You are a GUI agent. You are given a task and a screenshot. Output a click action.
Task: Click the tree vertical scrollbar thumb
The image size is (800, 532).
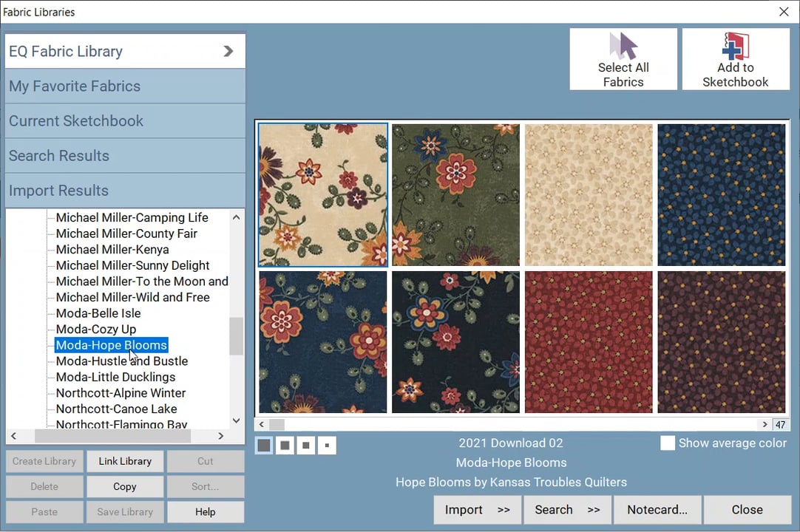pos(236,336)
